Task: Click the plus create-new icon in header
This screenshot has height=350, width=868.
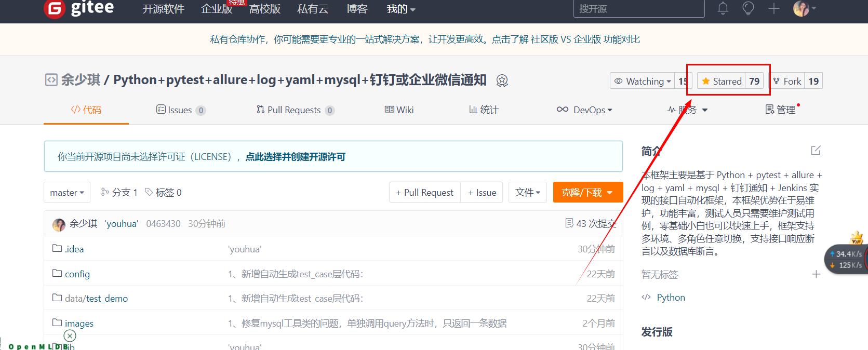Action: (773, 8)
